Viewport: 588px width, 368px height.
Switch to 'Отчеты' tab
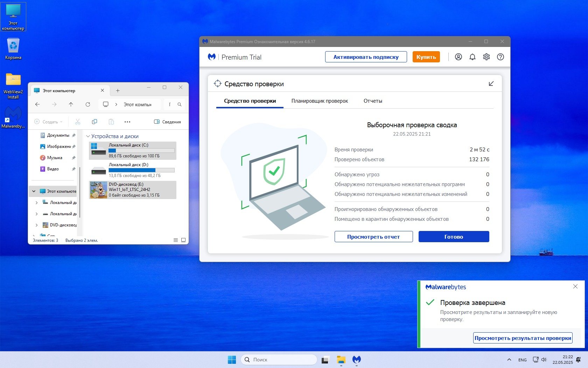point(373,101)
